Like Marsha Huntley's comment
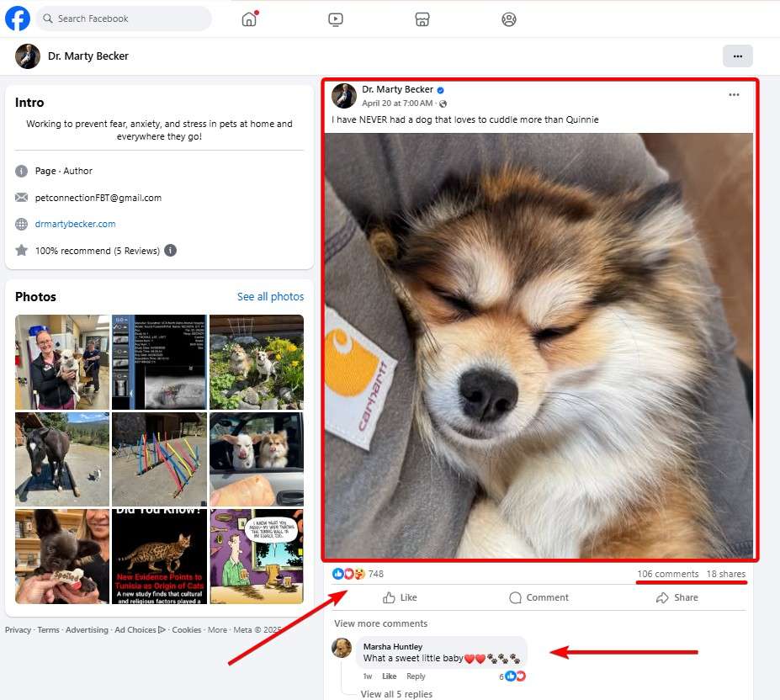 [x=389, y=676]
